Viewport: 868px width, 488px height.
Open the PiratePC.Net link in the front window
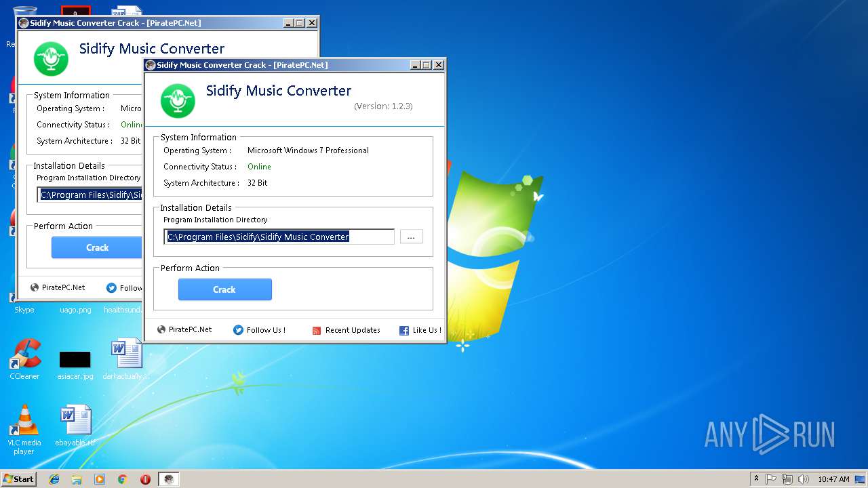point(190,329)
